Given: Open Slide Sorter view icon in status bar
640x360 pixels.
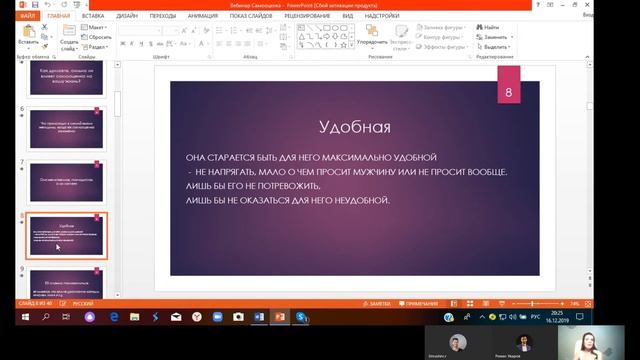Looking at the screenshot, I should (470, 304).
